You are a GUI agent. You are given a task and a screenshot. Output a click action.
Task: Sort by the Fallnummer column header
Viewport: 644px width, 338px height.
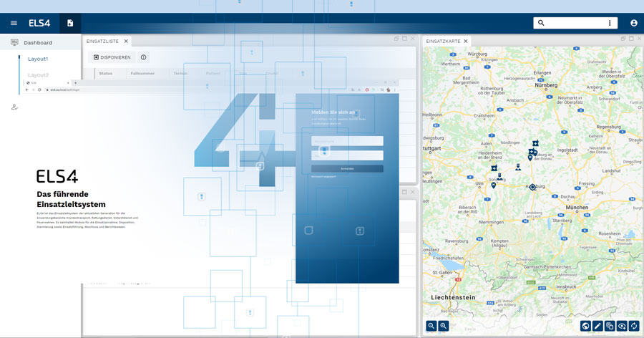(x=142, y=73)
